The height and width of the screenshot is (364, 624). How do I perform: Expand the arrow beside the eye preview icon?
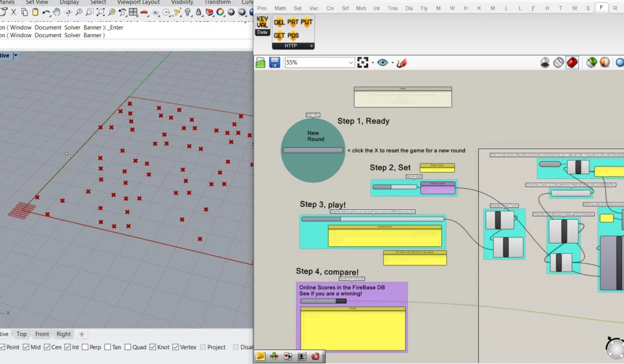click(392, 62)
